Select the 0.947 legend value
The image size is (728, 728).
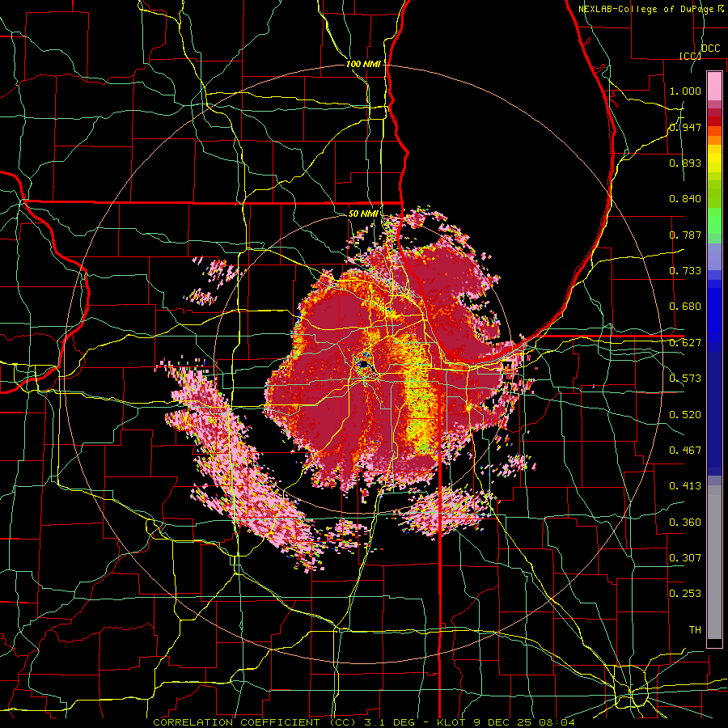(x=685, y=127)
